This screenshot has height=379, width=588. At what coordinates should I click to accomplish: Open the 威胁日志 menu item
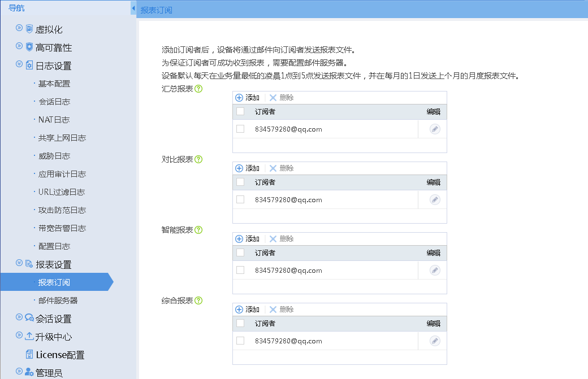coord(54,156)
